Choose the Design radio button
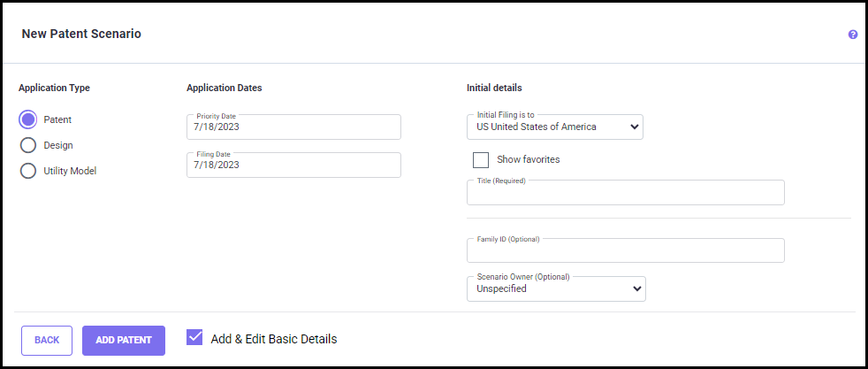Viewport: 868px width, 369px height. click(28, 145)
